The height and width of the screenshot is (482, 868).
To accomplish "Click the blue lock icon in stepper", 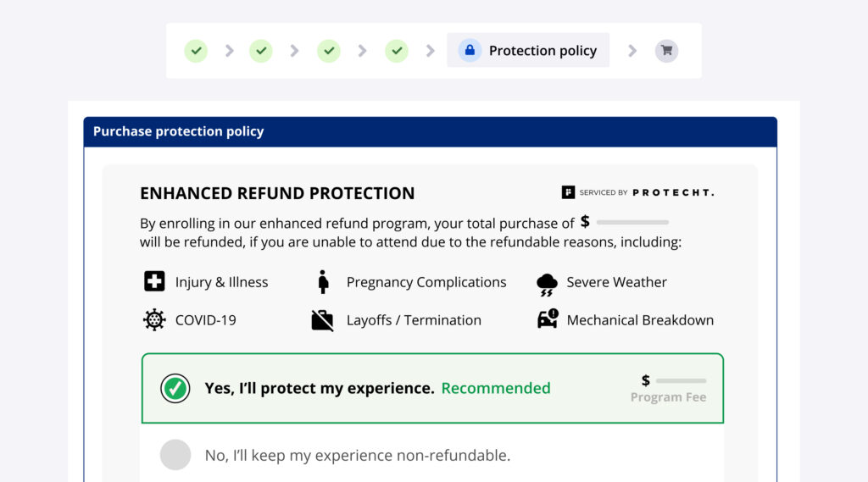I will click(x=470, y=51).
